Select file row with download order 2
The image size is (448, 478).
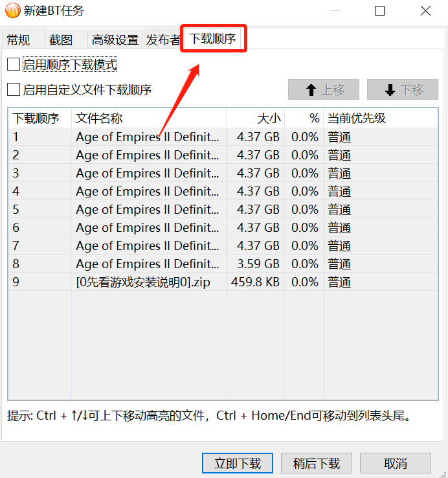coord(223,155)
